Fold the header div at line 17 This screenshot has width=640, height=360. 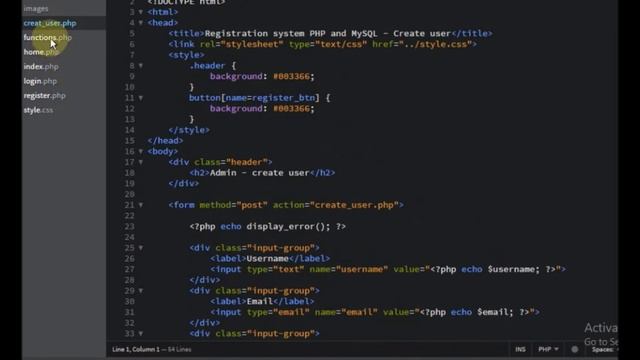[141, 162]
